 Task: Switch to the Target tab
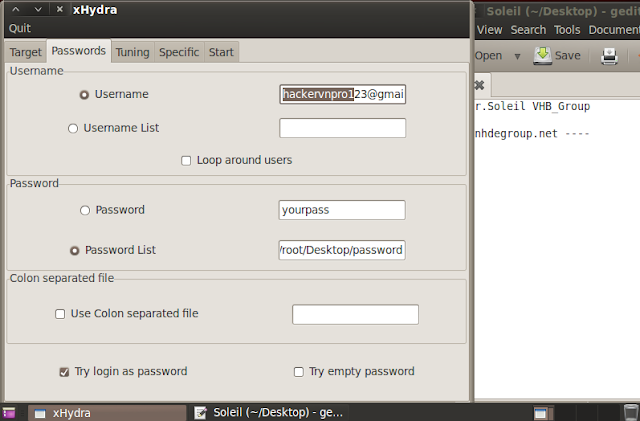click(25, 52)
